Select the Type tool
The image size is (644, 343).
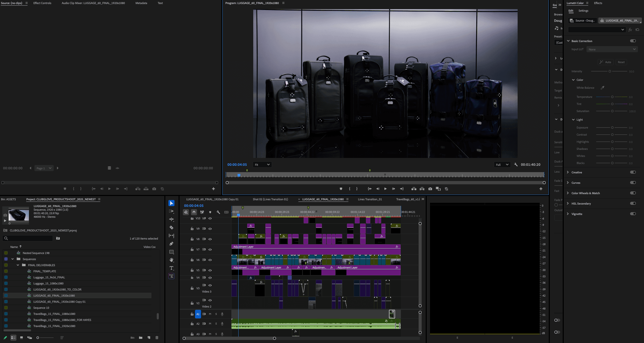point(171,268)
